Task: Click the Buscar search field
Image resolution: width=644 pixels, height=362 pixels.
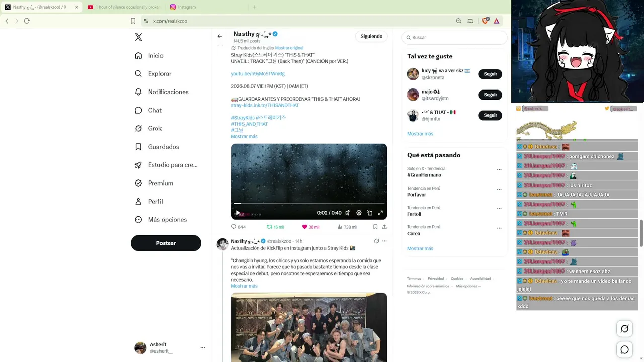Action: pos(454,37)
